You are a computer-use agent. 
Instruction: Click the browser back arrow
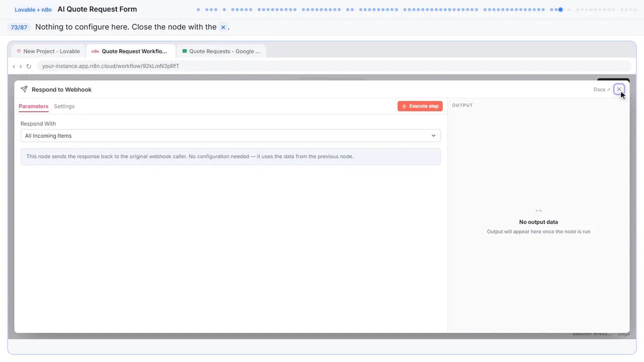[x=14, y=66]
